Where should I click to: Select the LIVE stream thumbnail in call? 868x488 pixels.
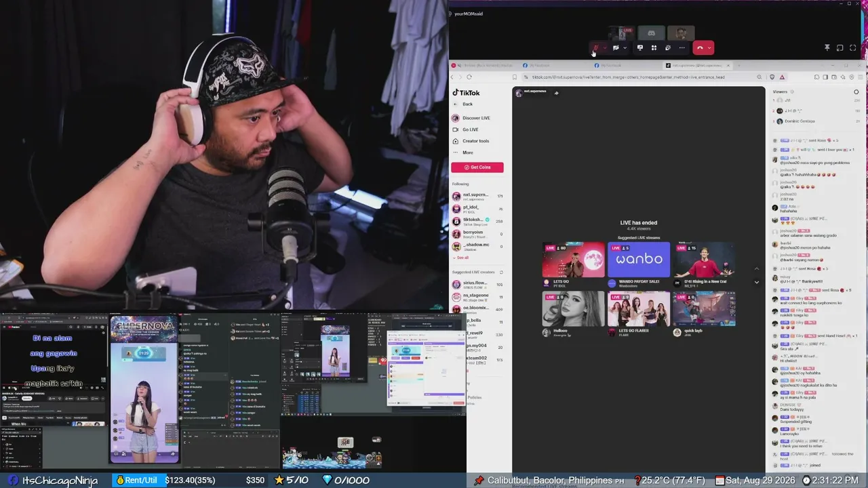click(621, 33)
